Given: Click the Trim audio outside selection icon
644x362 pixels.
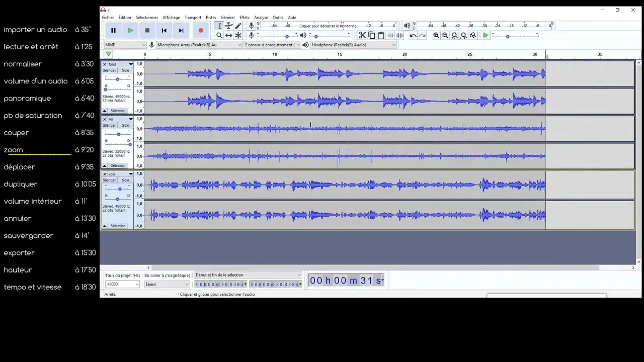Looking at the screenshot, I should click(390, 35).
